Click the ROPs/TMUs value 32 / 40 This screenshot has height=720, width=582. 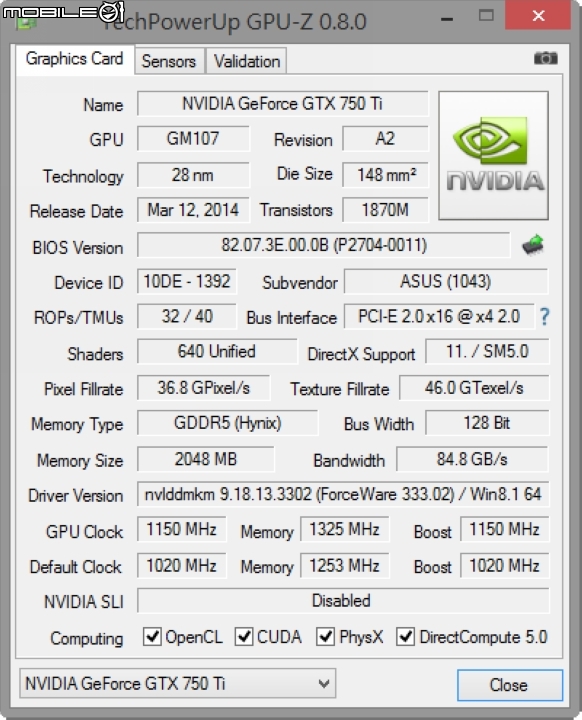click(186, 316)
